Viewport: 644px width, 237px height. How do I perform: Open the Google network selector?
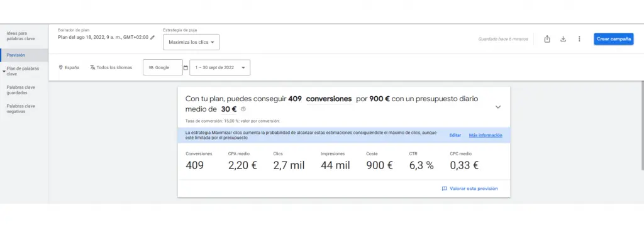163,67
